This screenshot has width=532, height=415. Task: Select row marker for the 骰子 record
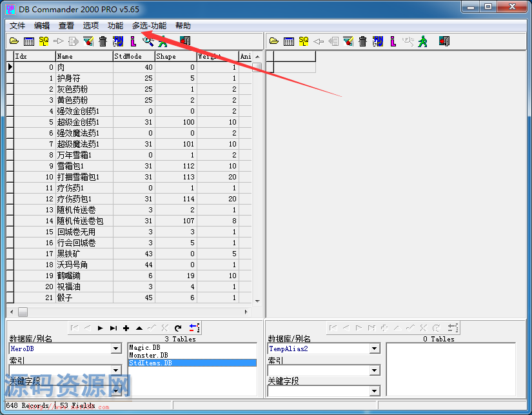(10, 298)
